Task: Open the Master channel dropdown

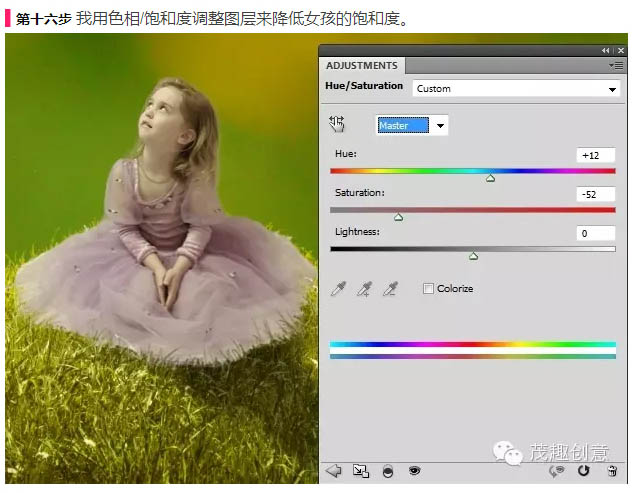Action: point(412,125)
